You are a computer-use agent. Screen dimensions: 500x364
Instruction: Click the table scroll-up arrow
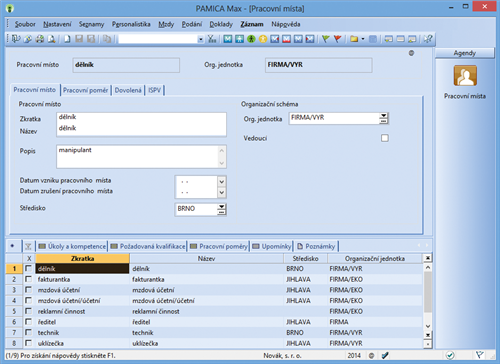click(x=428, y=267)
